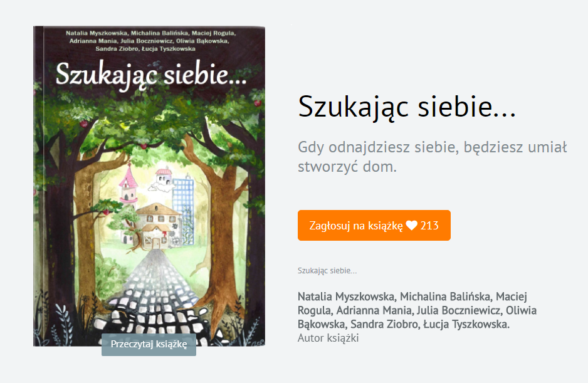Click the small gray Szukając siebie... label

[x=327, y=270]
